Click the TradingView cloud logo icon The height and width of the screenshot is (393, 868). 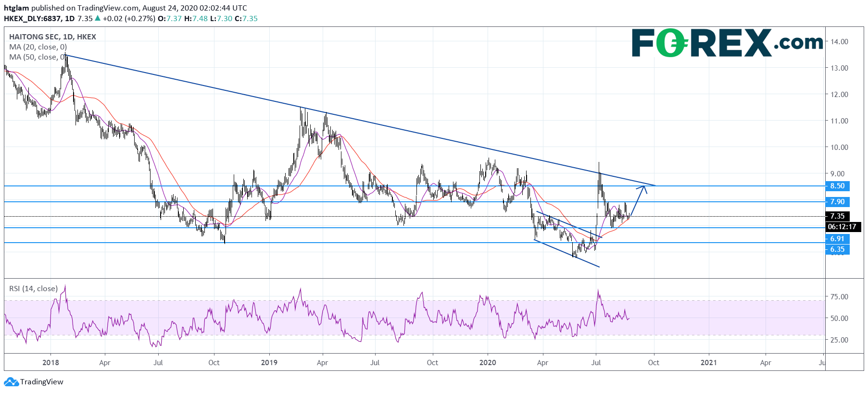11,382
